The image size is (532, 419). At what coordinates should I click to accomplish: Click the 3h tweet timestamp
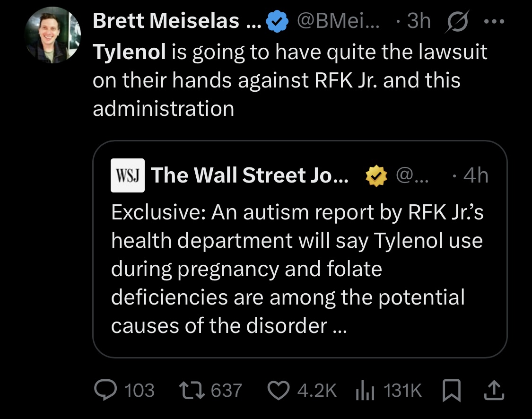tap(418, 21)
